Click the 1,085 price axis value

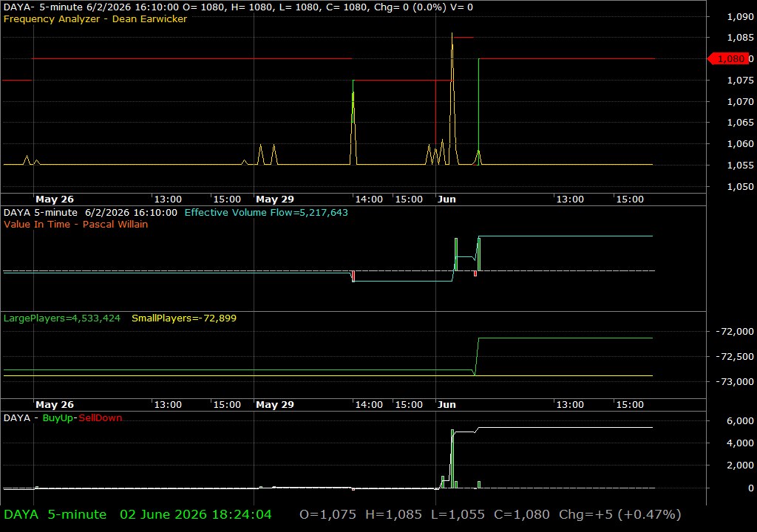740,38
